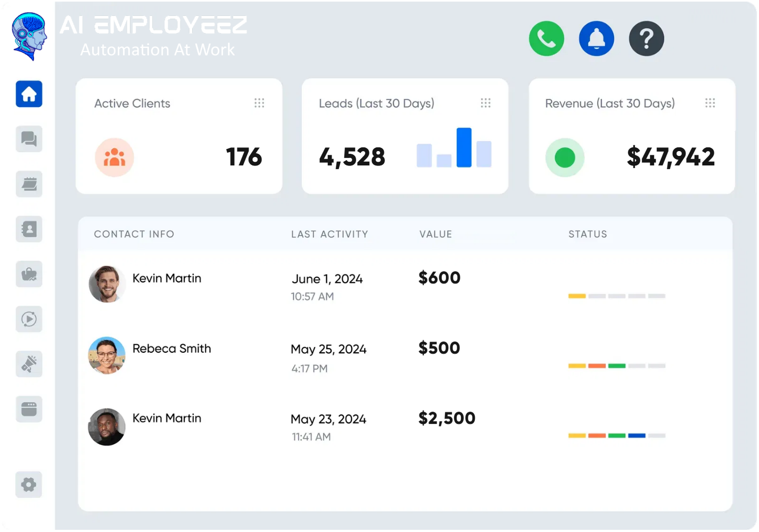Image resolution: width=759 pixels, height=532 pixels.
Task: Click the question mark help button
Action: coord(646,39)
